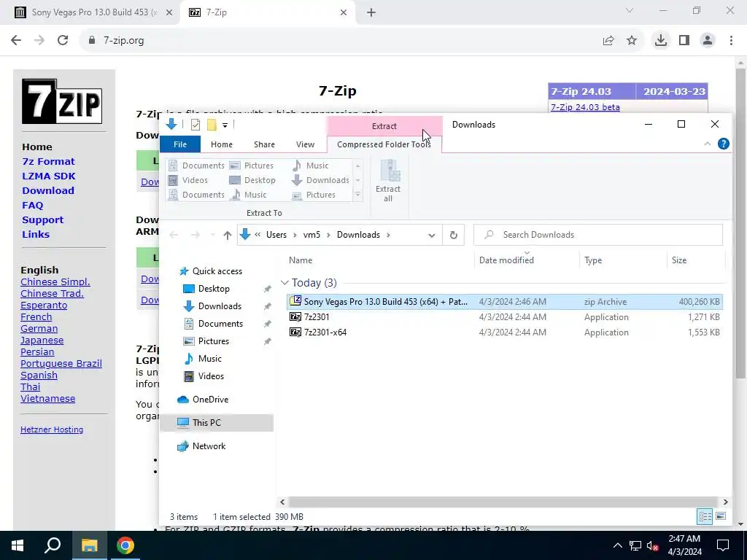Open the Download sidebar link
This screenshot has width=747, height=560.
(48, 190)
